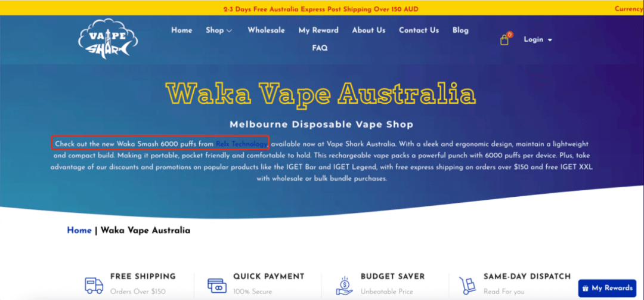The image size is (644, 300).
Task: Open the About Us page
Action: [x=369, y=30]
